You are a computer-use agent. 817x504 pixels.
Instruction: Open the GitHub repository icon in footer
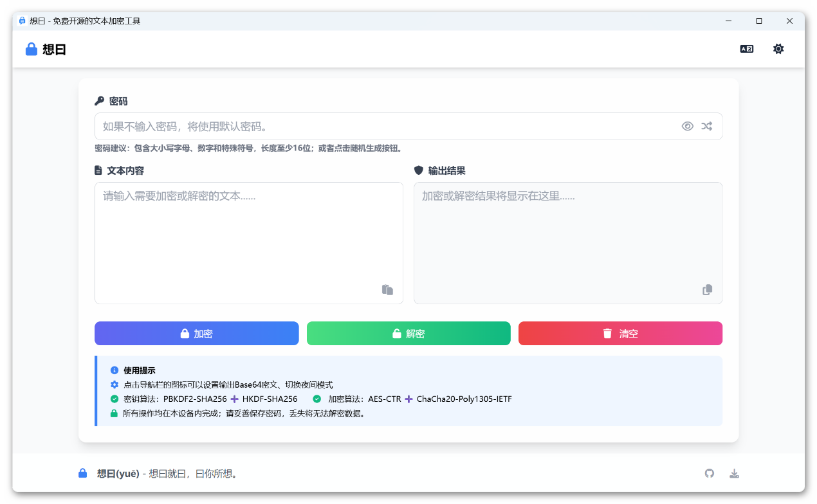[710, 473]
